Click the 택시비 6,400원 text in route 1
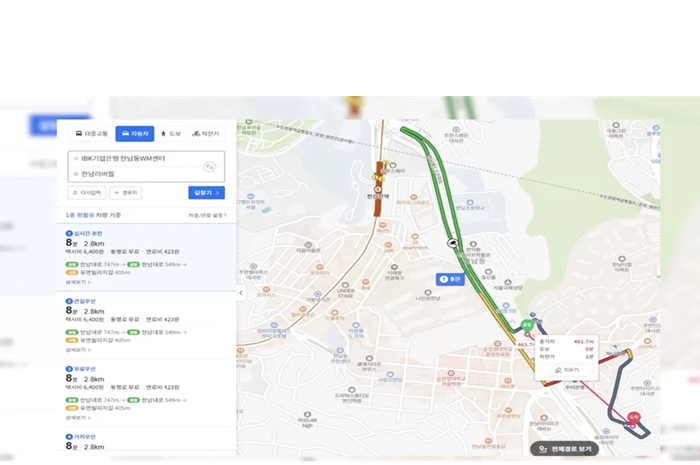The image size is (700, 465). pyautogui.click(x=85, y=252)
